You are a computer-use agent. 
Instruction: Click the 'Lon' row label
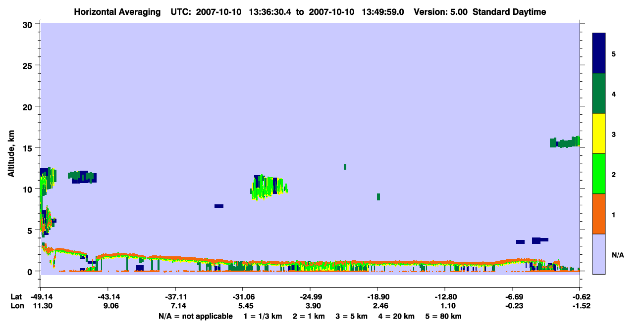16,306
